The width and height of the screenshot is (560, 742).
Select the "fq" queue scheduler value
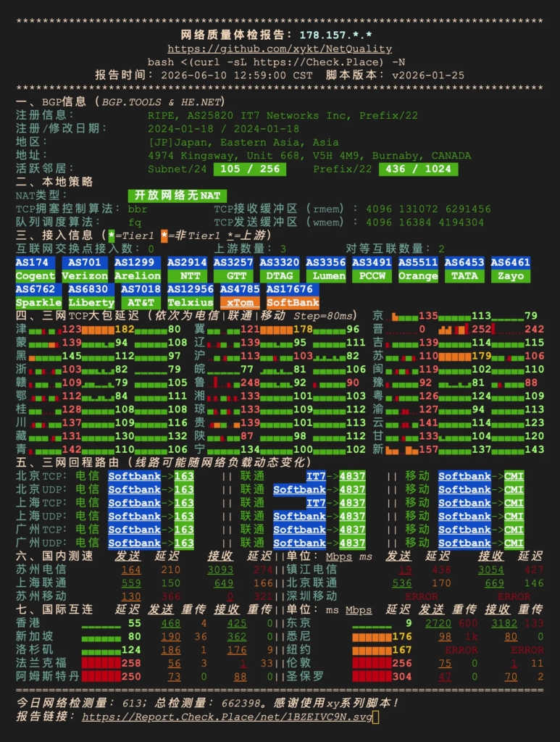pyautogui.click(x=134, y=222)
